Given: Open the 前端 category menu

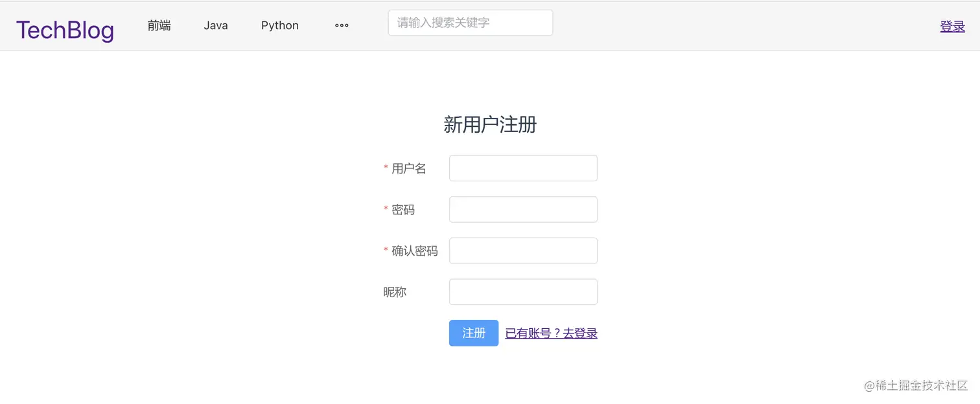Looking at the screenshot, I should [159, 25].
